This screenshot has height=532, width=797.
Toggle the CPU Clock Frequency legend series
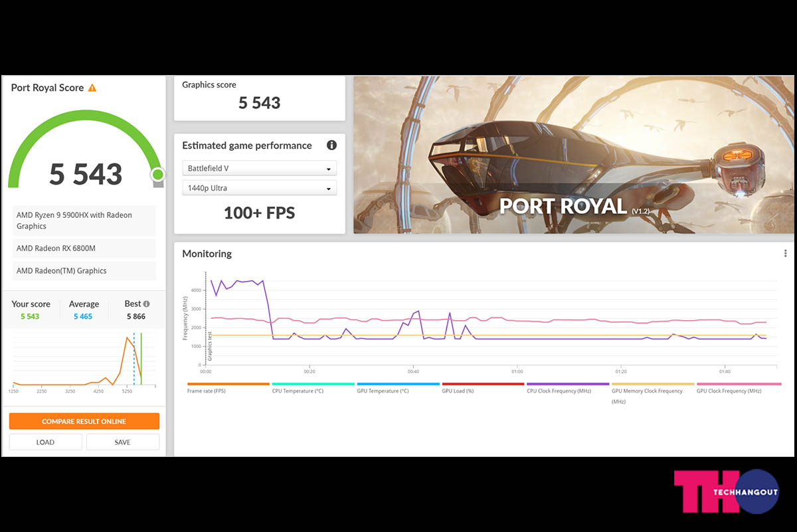pyautogui.click(x=568, y=388)
